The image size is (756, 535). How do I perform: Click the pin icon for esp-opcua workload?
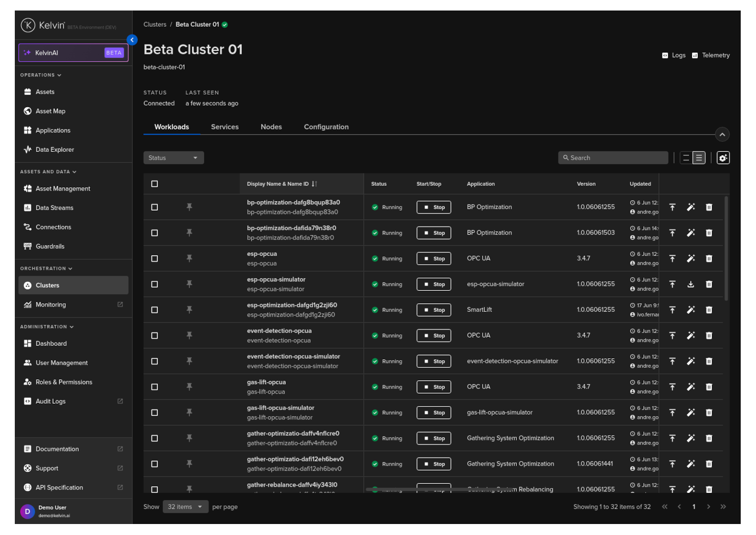pyautogui.click(x=189, y=258)
